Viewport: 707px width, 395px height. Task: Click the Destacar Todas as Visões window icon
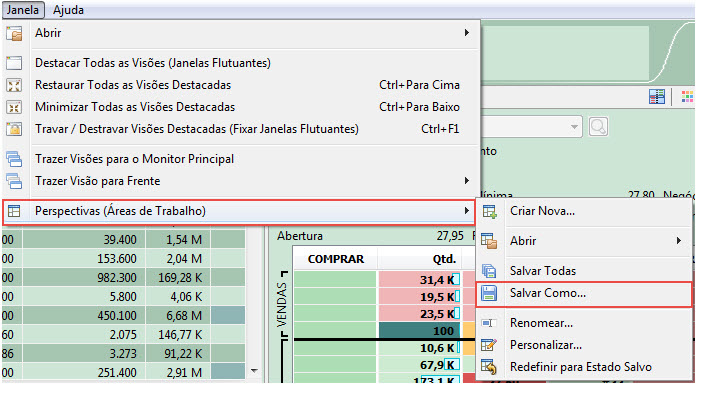click(14, 63)
